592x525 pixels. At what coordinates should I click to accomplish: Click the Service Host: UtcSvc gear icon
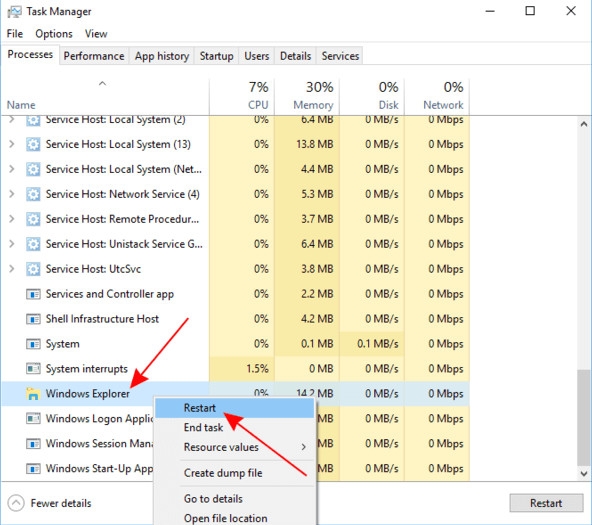33,269
